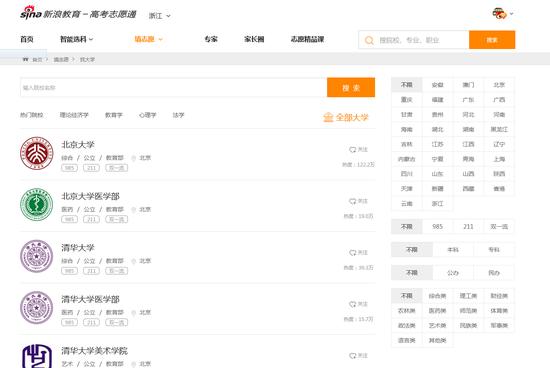Open the user avatar in the header
Image resolution: width=550 pixels, height=368 pixels.
click(499, 14)
